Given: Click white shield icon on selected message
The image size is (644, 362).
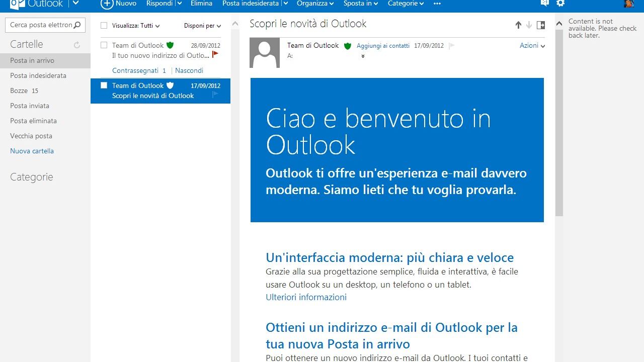Looking at the screenshot, I should pos(170,85).
